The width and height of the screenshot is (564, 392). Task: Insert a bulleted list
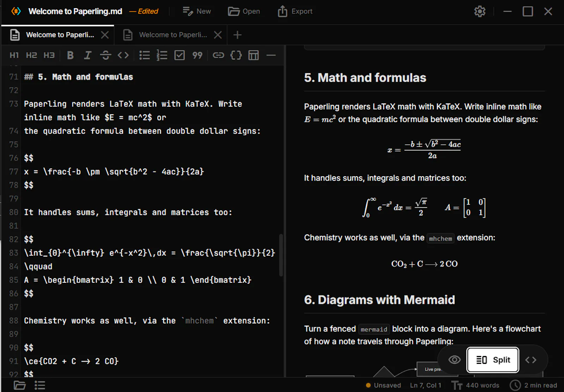click(x=145, y=55)
